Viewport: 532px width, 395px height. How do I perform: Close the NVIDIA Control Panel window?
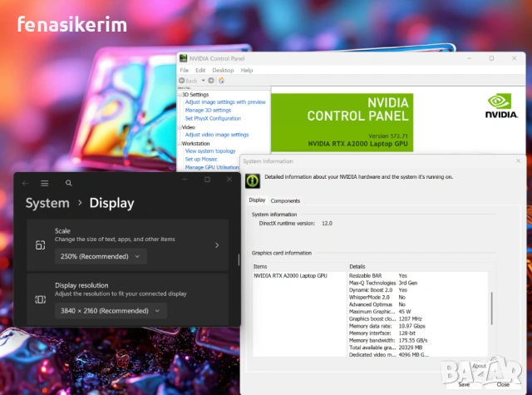(x=514, y=58)
